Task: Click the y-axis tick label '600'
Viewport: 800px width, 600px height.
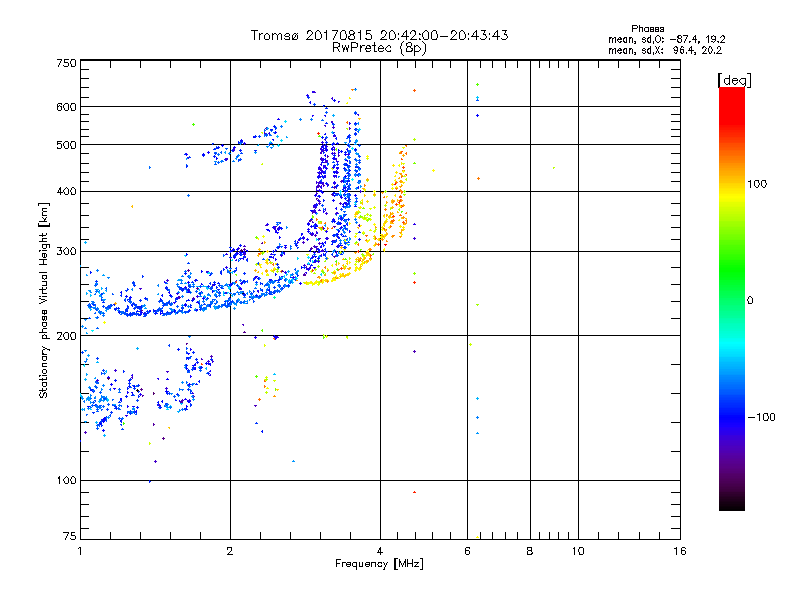Action: [x=66, y=107]
